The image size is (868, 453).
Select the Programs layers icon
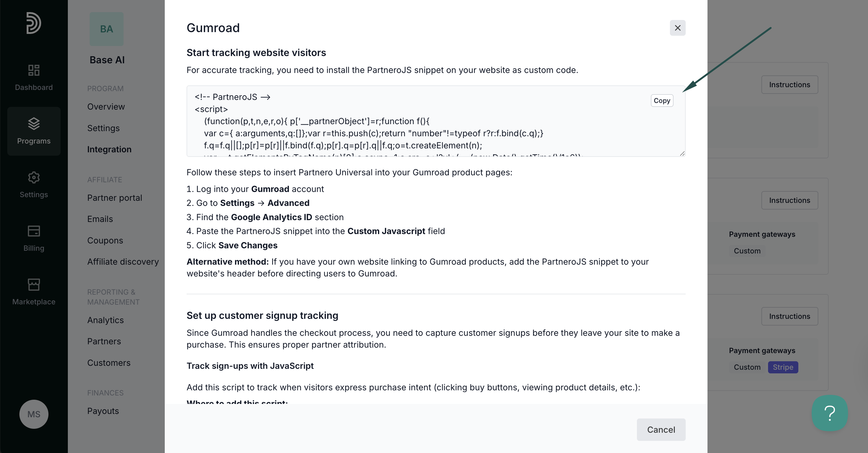[x=34, y=124]
